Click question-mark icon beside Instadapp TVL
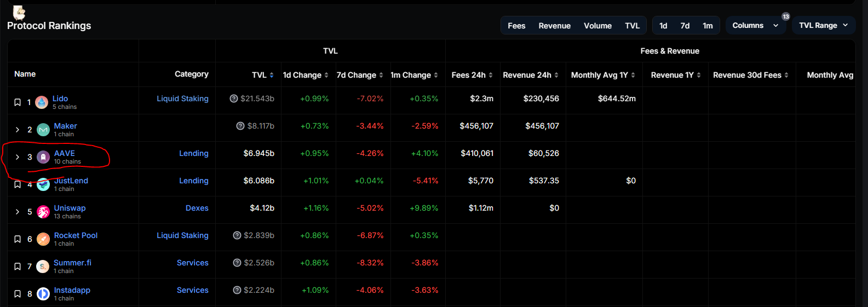868x307 pixels. [237, 290]
